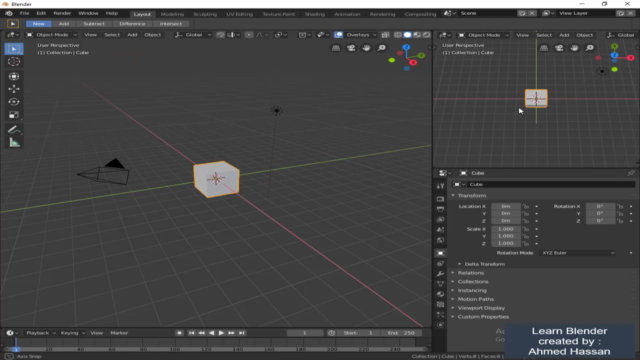Click zoom magnifier icon in right viewport
This screenshot has width=640, height=360.
(x=590, y=48)
